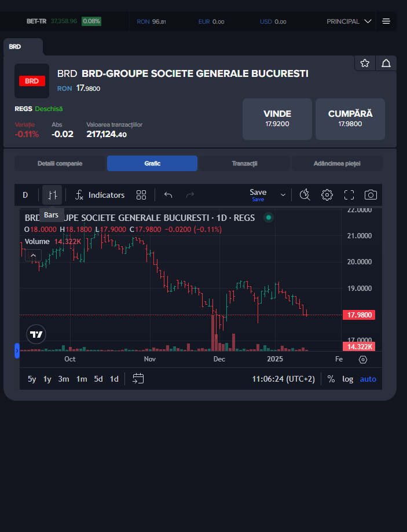Switch chart to fullscreen mode
407x532 pixels.
tap(349, 195)
